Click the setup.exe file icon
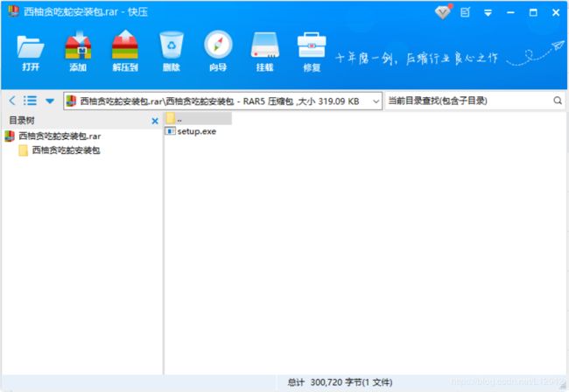This screenshot has height=392, width=569. tap(170, 131)
